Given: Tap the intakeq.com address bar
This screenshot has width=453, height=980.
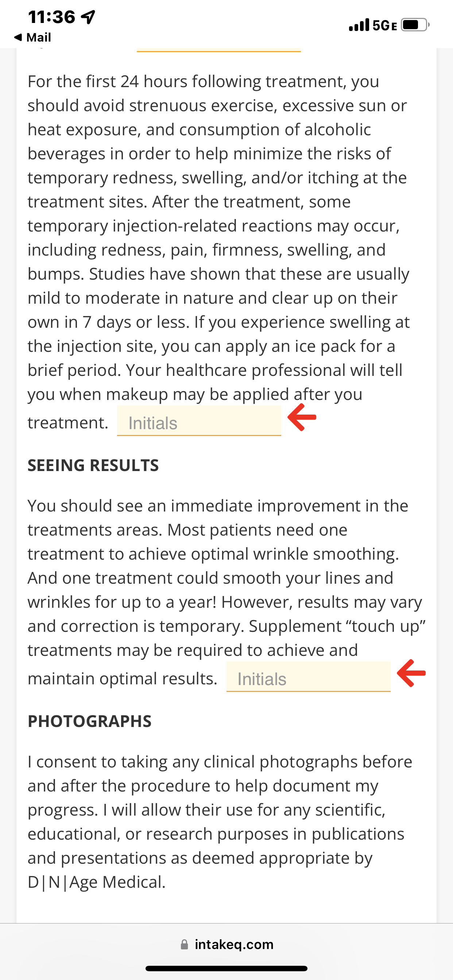Looking at the screenshot, I should point(226,944).
